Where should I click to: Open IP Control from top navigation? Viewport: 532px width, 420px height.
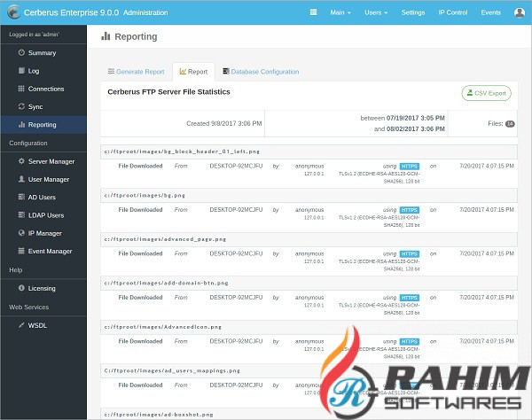452,12
